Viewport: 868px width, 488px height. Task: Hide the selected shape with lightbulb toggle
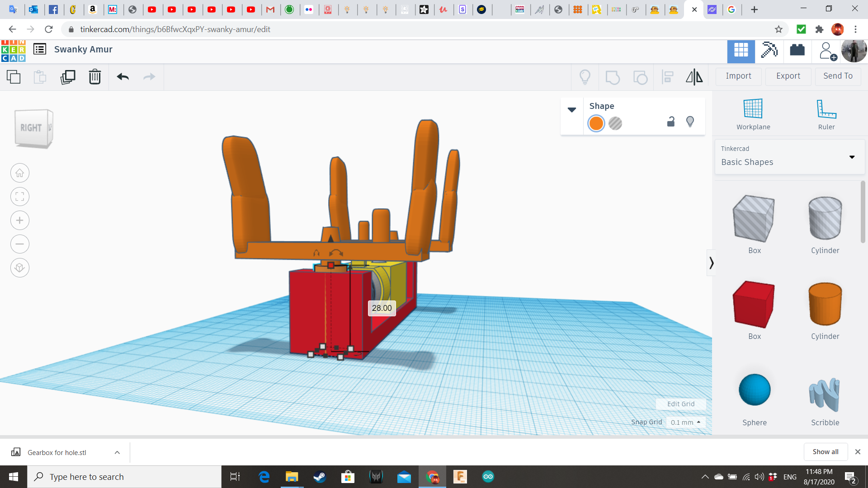click(x=690, y=121)
